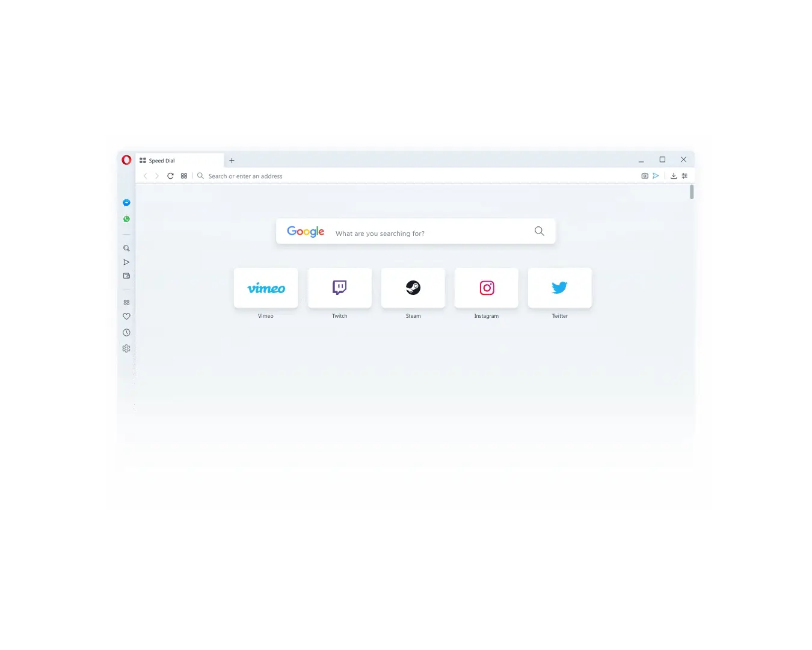The height and width of the screenshot is (650, 812).
Task: Click the page vertical scrollbar
Action: coord(692,192)
